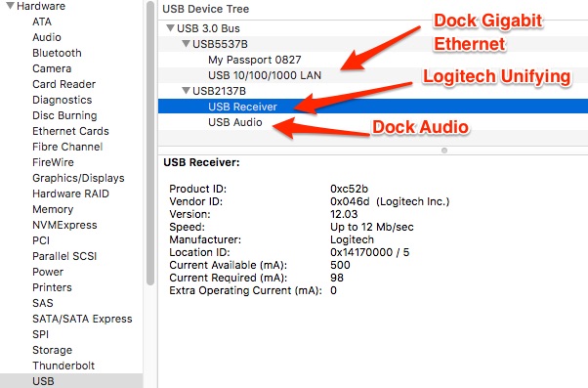Select the Hardware section header
Image resolution: width=588 pixels, height=388 pixels.
point(41,6)
